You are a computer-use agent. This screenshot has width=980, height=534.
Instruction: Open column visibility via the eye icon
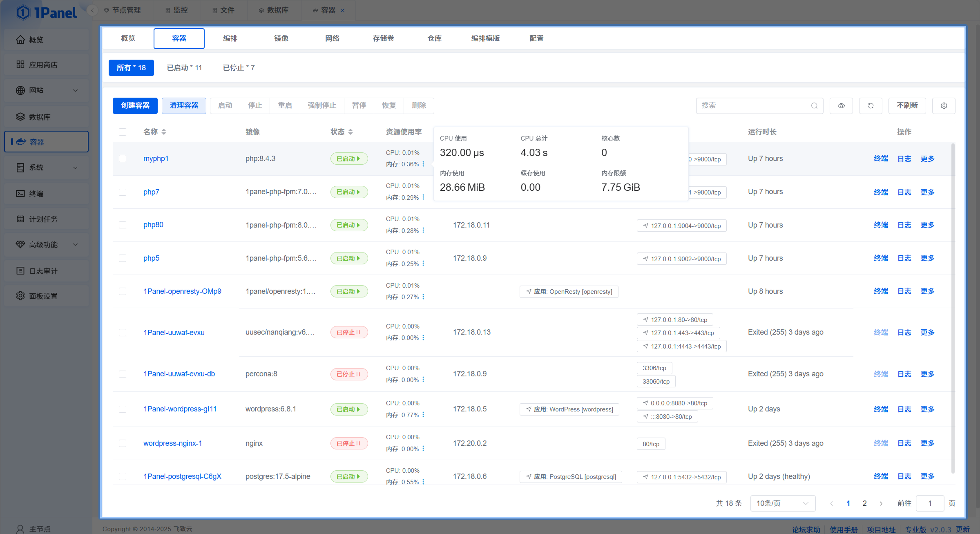click(x=841, y=105)
